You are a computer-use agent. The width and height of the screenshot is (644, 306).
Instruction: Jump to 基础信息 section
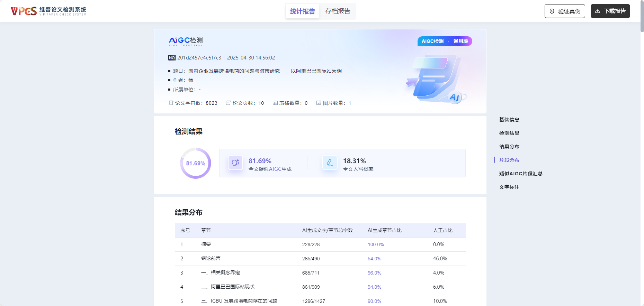[x=509, y=120]
